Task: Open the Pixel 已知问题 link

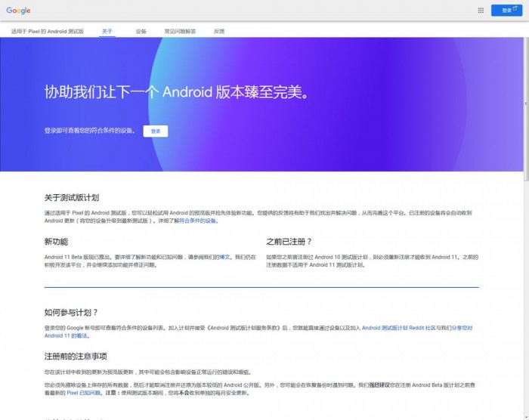Action: [x=83, y=393]
